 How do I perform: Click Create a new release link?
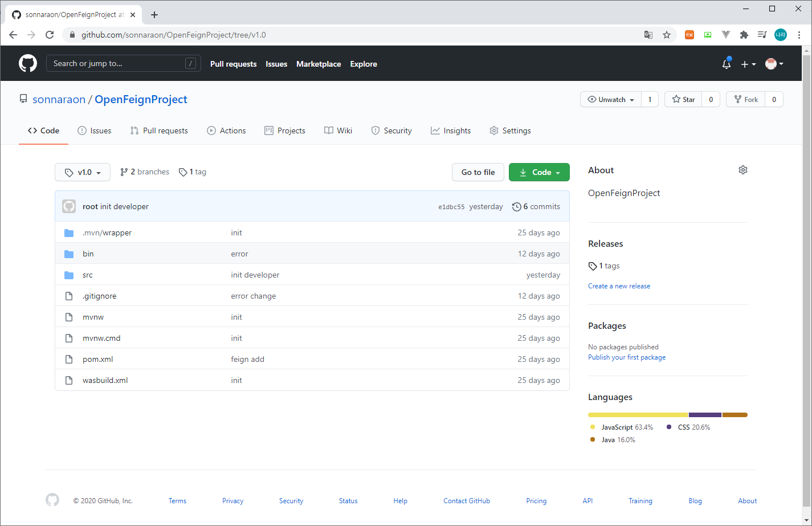click(x=619, y=286)
